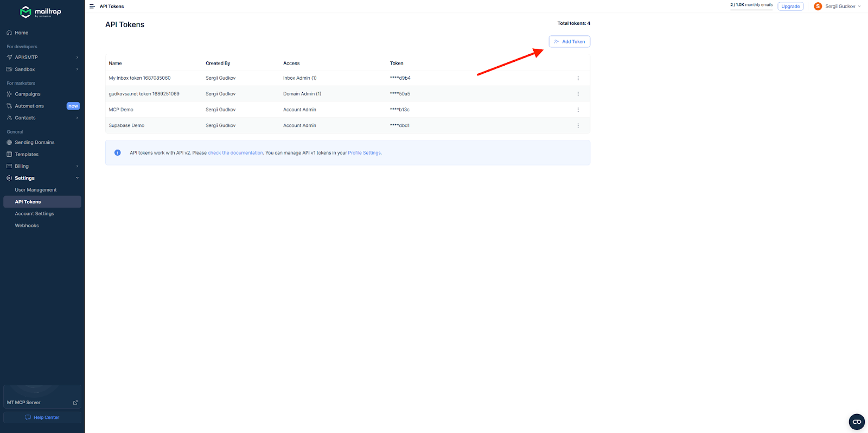Click 'My Inbox token 1687085060' name

(139, 78)
